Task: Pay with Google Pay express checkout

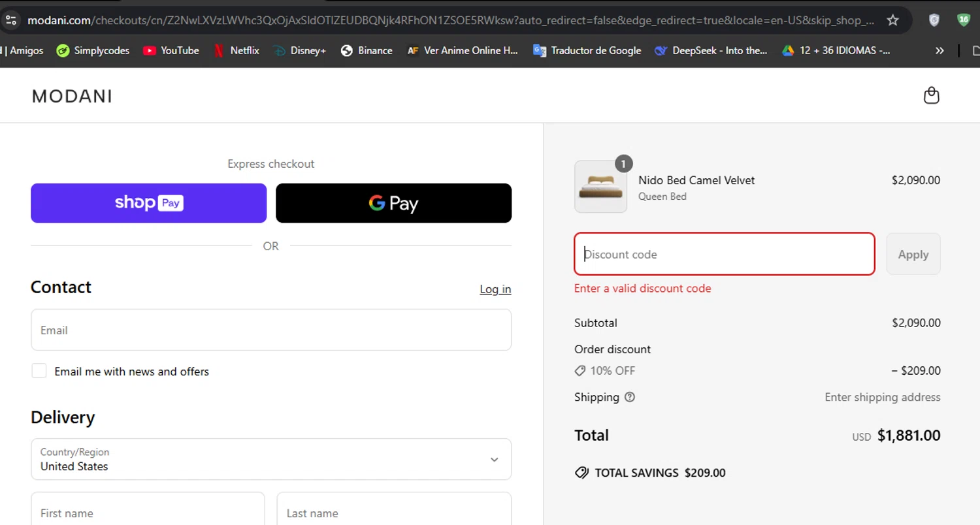Action: [393, 203]
